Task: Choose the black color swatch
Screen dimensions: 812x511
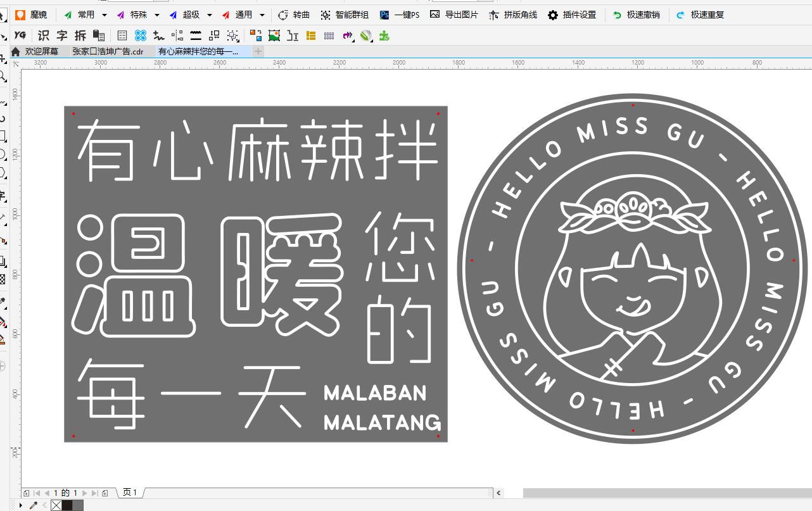Action: coord(67,505)
